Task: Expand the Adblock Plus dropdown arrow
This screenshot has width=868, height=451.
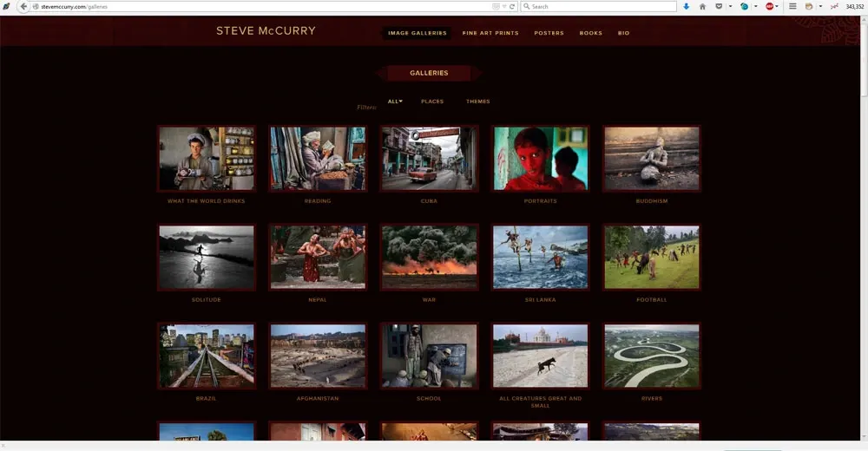Action: click(777, 7)
